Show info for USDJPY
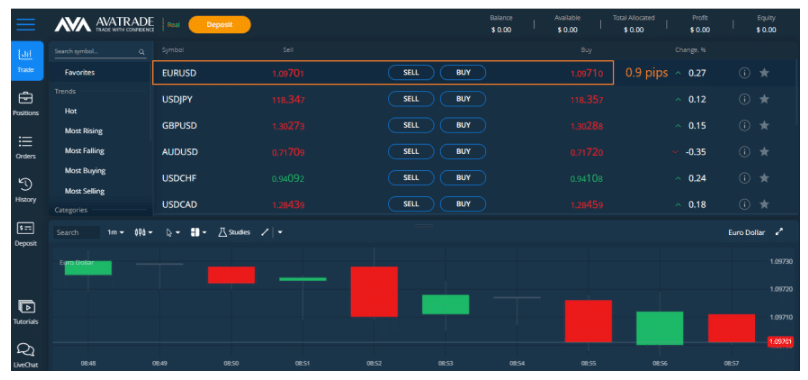The height and width of the screenshot is (380, 808). click(x=744, y=99)
